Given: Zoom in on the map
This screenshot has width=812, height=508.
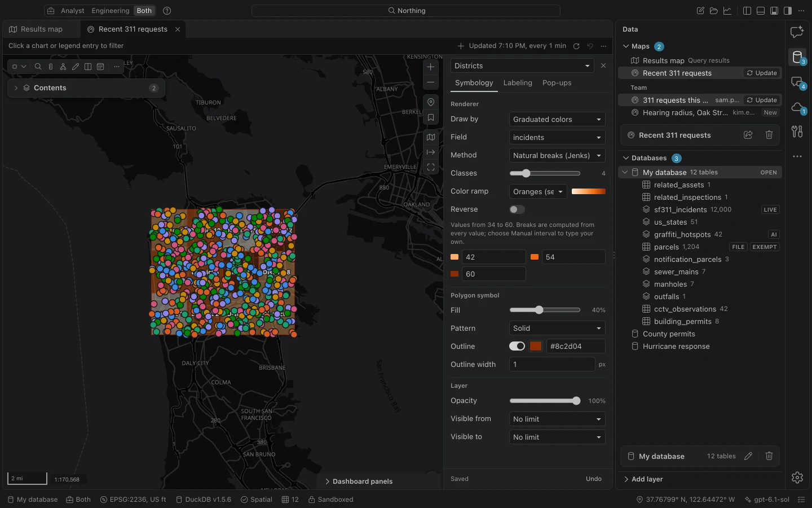Looking at the screenshot, I should [x=431, y=67].
